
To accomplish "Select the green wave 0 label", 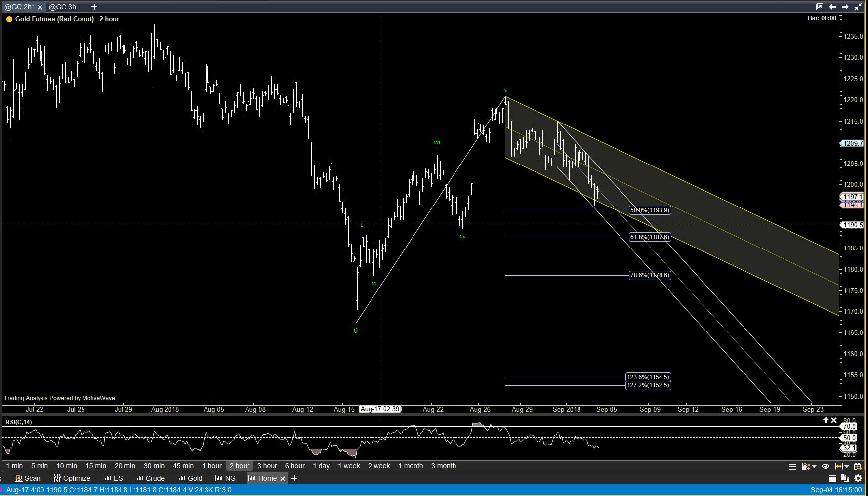I will (x=356, y=331).
